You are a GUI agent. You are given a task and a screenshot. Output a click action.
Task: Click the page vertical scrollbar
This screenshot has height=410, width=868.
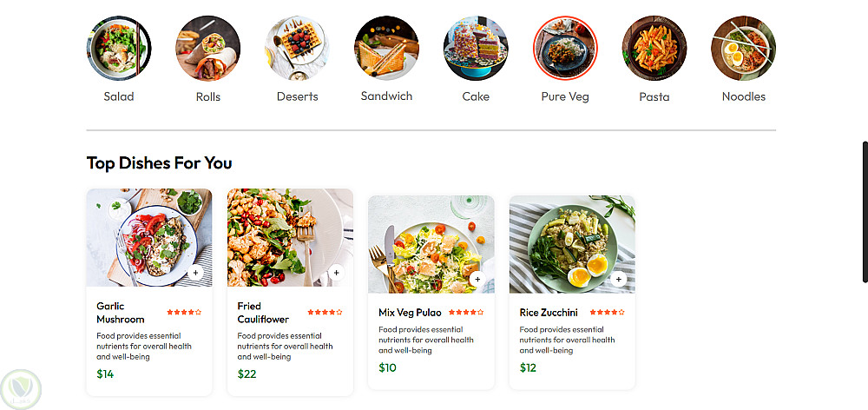[865, 211]
